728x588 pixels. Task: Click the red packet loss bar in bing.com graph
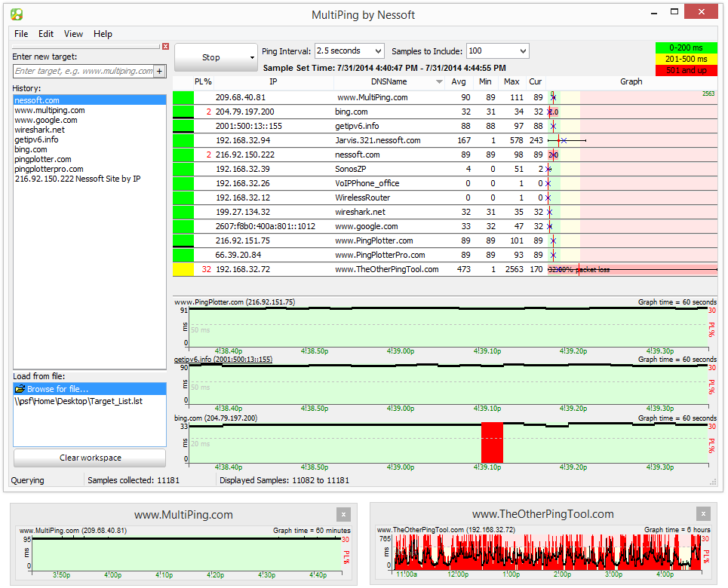(492, 442)
